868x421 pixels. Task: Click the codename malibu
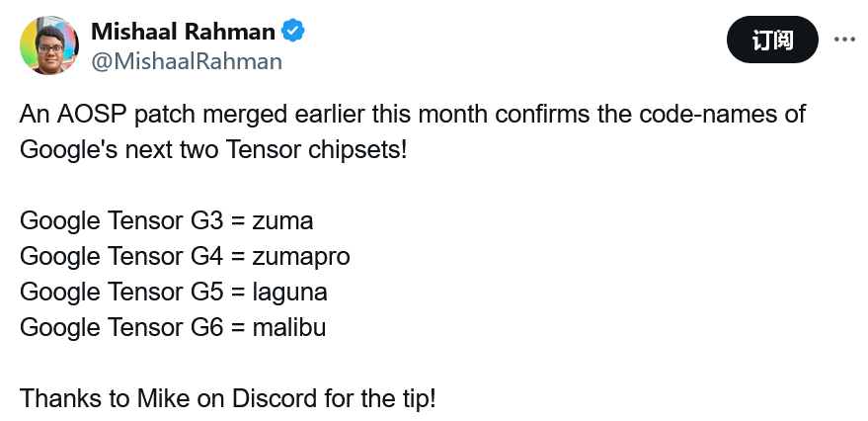(x=289, y=327)
